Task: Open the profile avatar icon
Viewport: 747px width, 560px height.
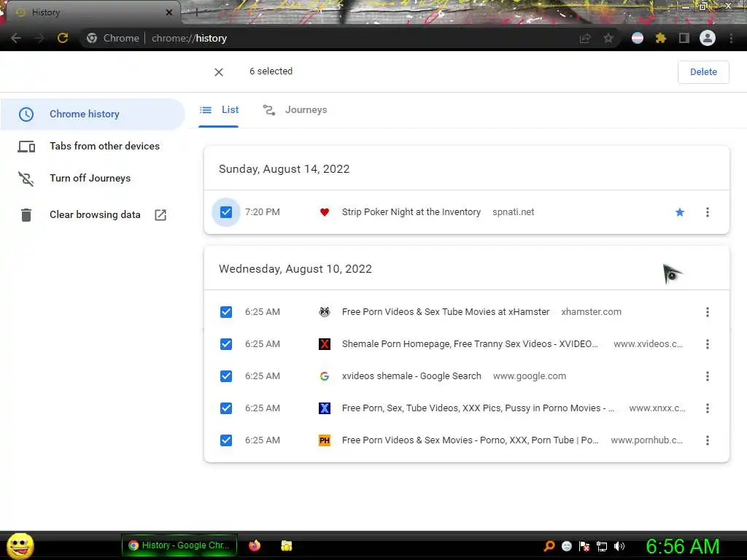Action: pyautogui.click(x=708, y=38)
